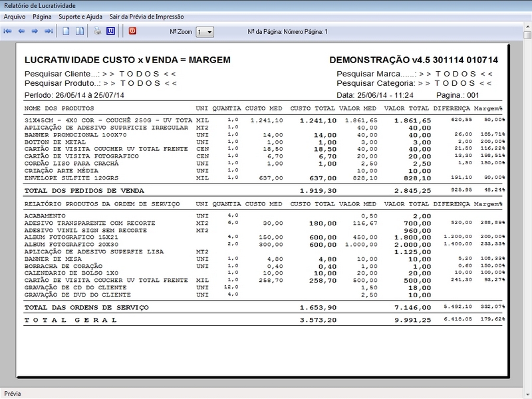This screenshot has width=532, height=399.
Task: Print the report using the printer icon
Action: [x=97, y=31]
